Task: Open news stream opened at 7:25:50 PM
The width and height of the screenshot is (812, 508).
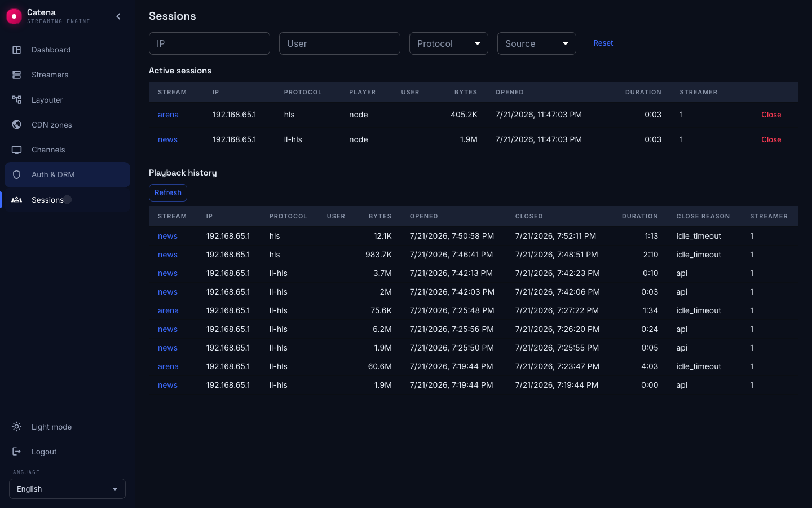Action: 167,348
